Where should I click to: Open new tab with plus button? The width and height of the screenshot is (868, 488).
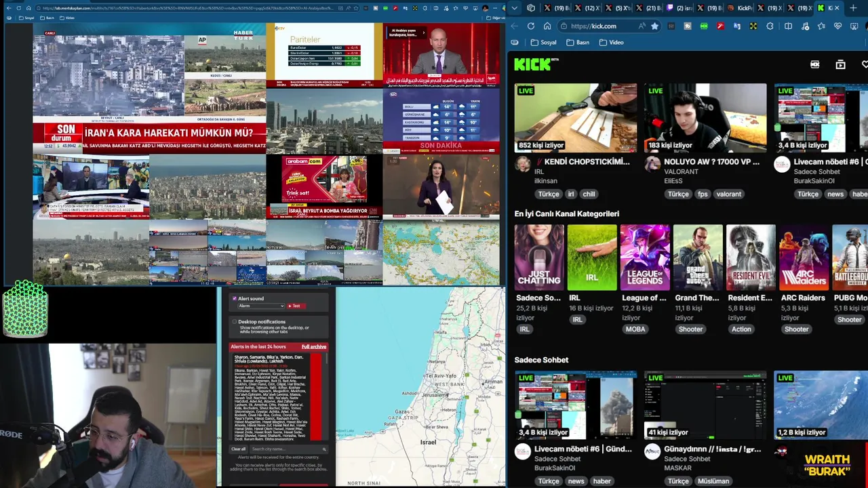pos(853,8)
